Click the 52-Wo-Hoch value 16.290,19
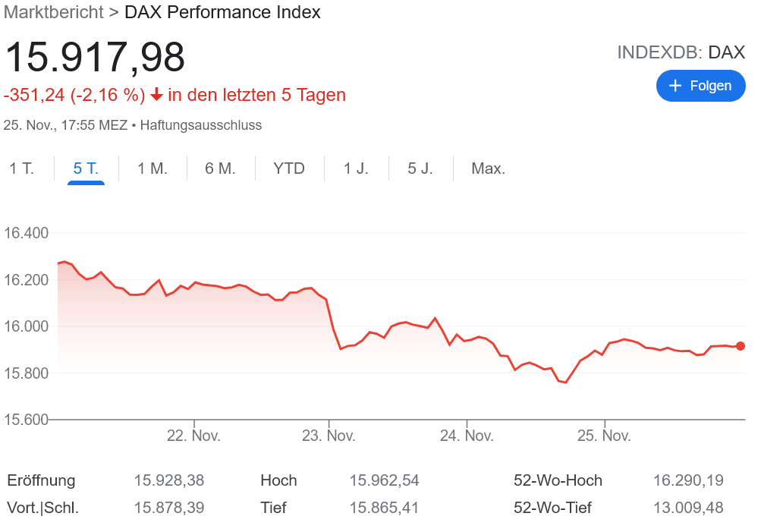Screen dimensions: 761x532 [x=687, y=480]
